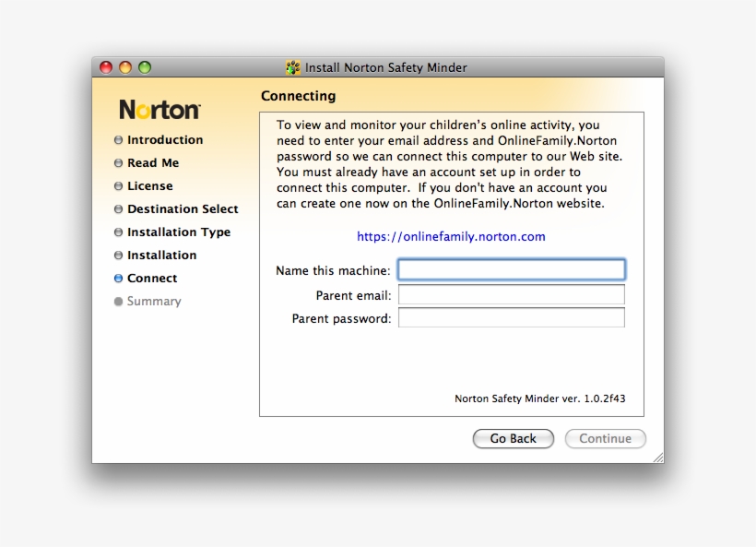Click into the Parent email field

pyautogui.click(x=511, y=295)
